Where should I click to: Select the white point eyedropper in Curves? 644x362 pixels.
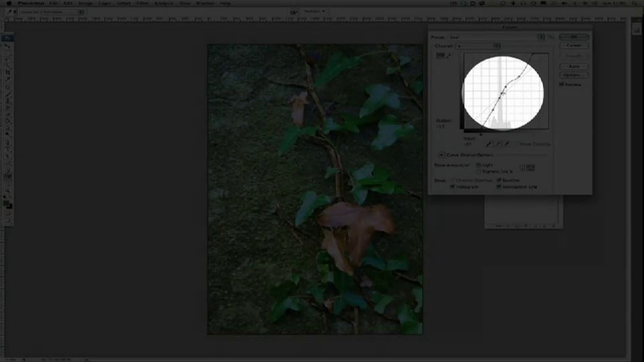point(507,144)
